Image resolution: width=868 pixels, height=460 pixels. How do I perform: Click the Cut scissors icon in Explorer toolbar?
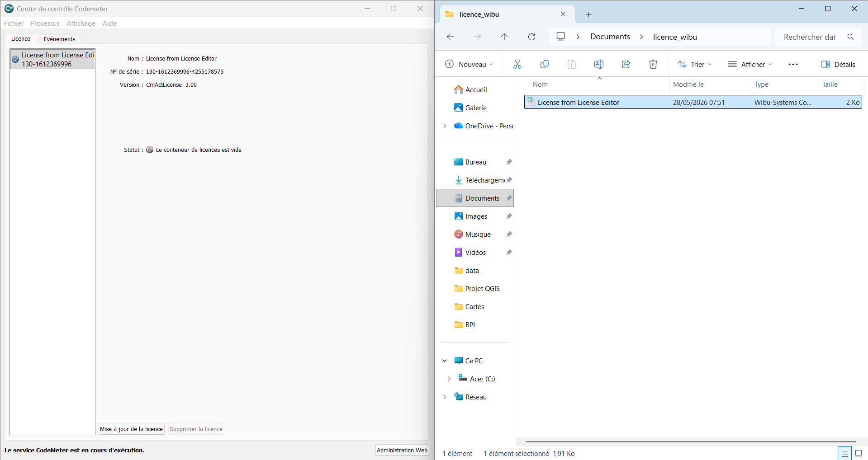coord(517,64)
